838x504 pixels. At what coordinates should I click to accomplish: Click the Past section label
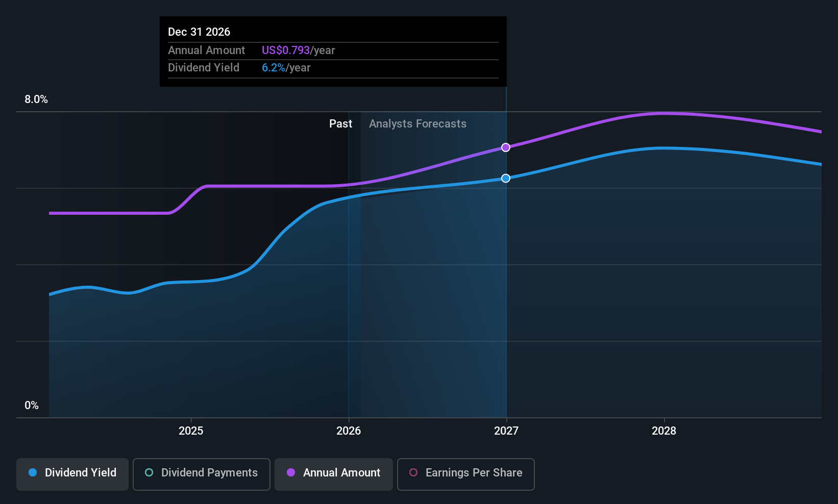[x=340, y=124]
